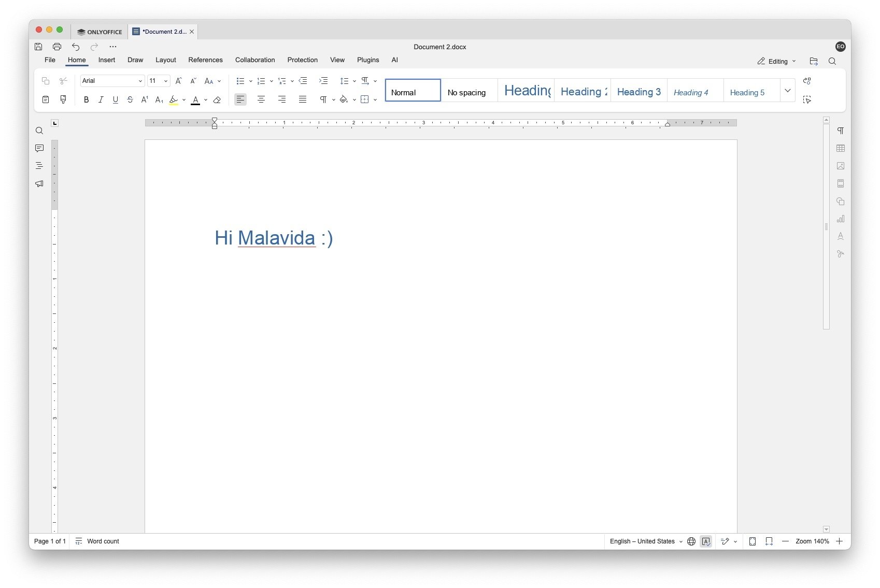Open the Chart settings panel

click(x=841, y=218)
